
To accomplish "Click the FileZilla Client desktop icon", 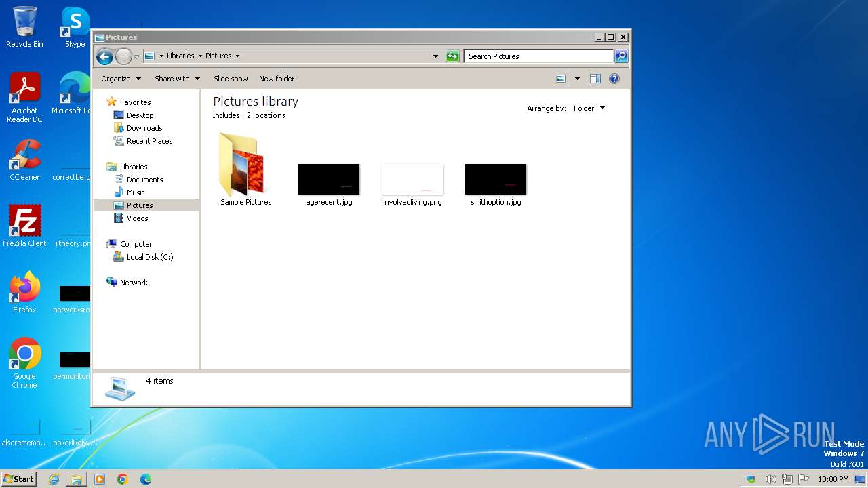I will [x=24, y=226].
